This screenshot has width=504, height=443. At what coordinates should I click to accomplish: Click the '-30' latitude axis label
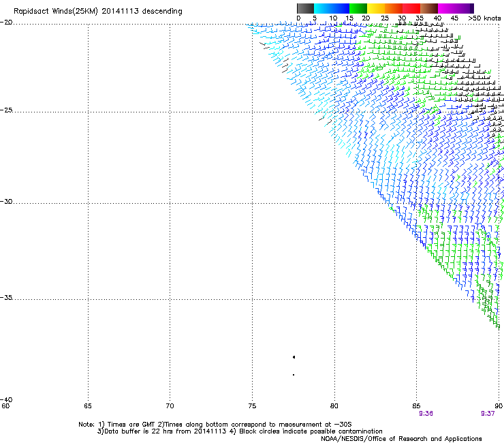coord(6,201)
